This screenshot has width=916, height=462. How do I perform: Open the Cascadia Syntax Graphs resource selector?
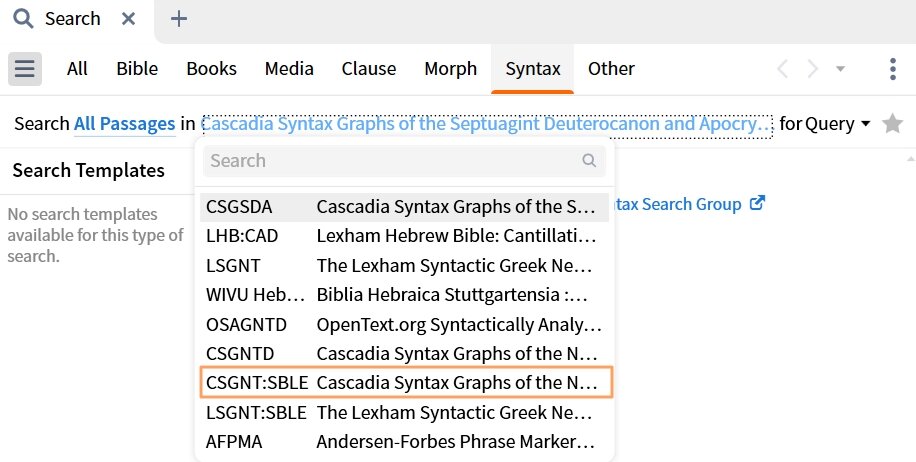[487, 124]
